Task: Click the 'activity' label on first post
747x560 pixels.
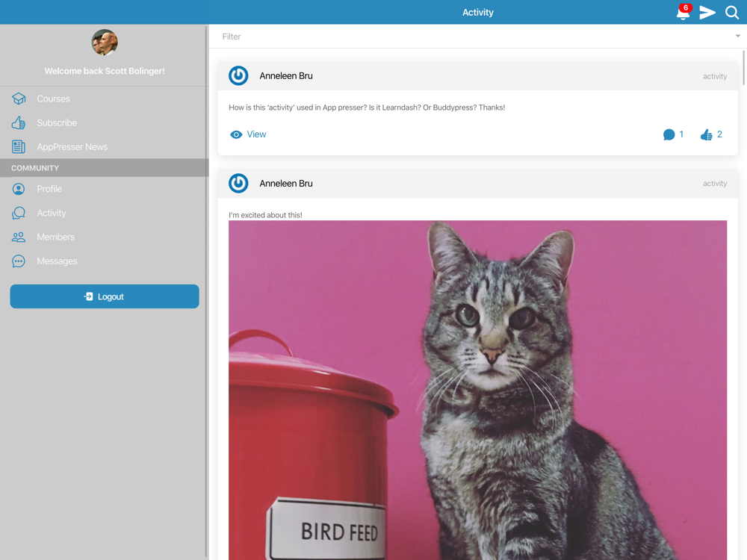Action: 715,76
